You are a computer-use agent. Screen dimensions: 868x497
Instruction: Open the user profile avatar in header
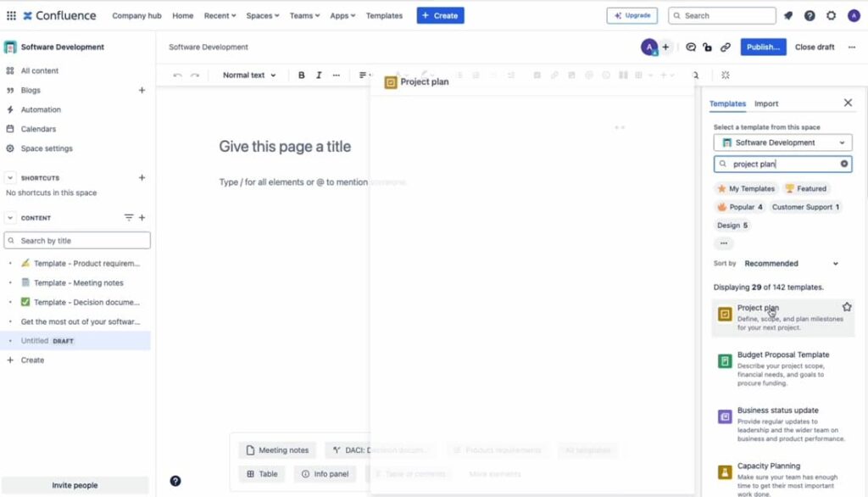tap(854, 15)
